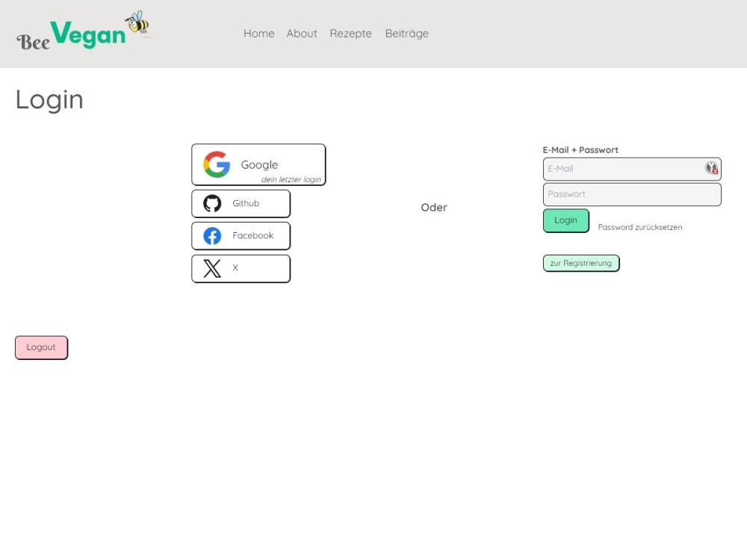Click the Google logo icon
The image size is (747, 560).
click(x=217, y=165)
